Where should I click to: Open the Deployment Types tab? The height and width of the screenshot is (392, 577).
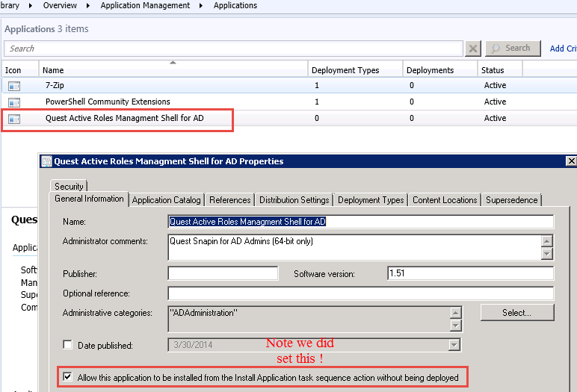371,200
